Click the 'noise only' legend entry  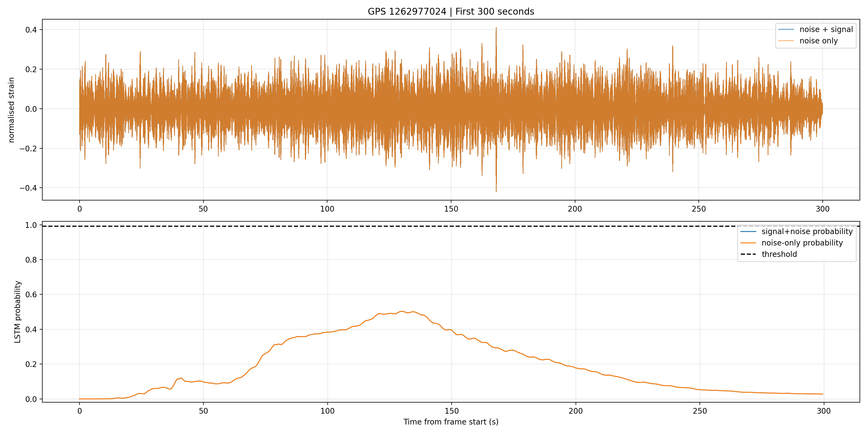point(818,41)
